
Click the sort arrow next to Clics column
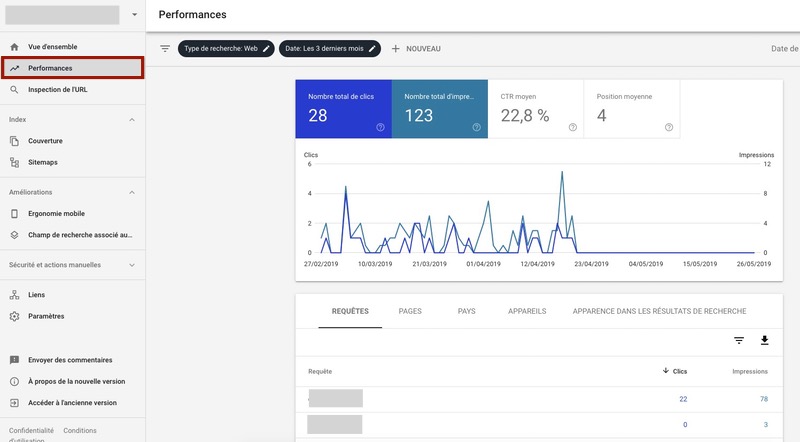(665, 371)
